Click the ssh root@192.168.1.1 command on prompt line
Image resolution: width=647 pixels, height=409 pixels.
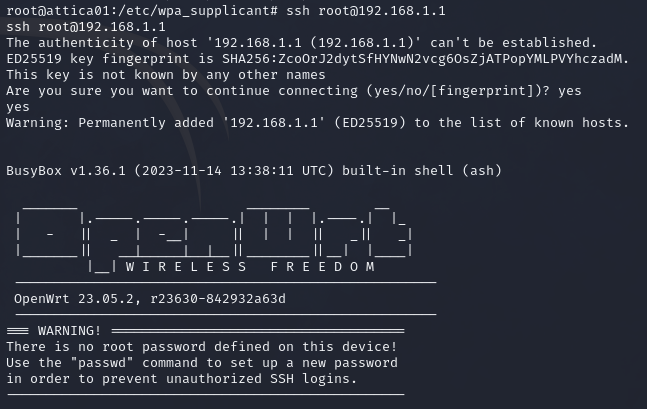point(366,10)
